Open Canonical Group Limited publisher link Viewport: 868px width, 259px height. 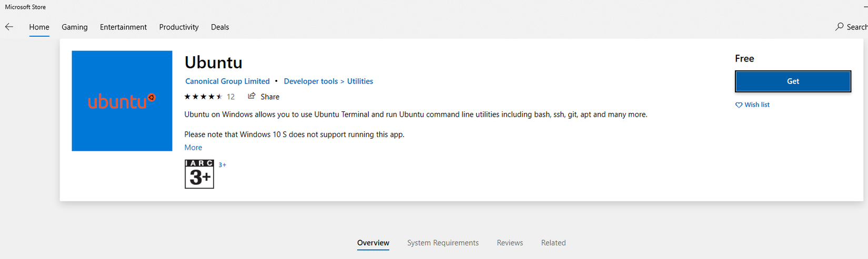[227, 81]
